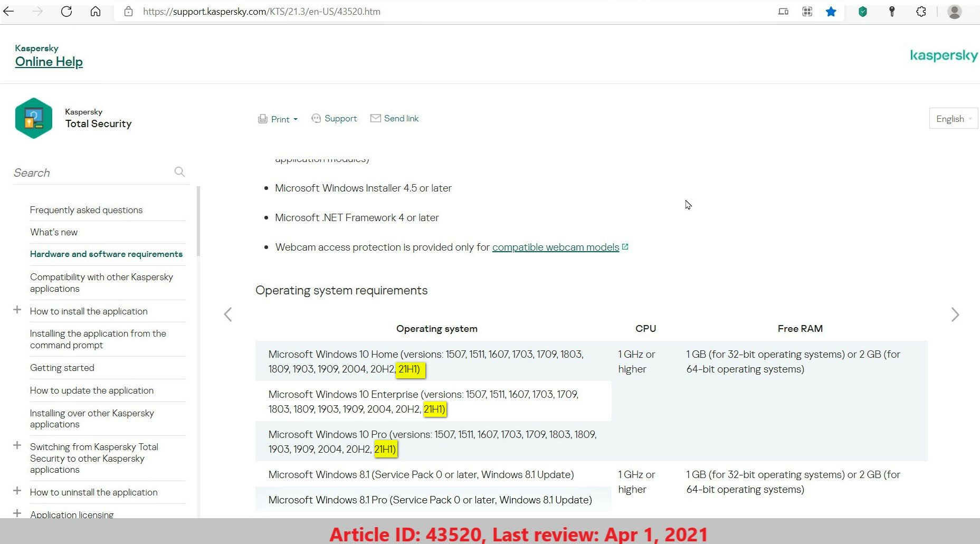Click the Free RAM column header

tap(800, 329)
